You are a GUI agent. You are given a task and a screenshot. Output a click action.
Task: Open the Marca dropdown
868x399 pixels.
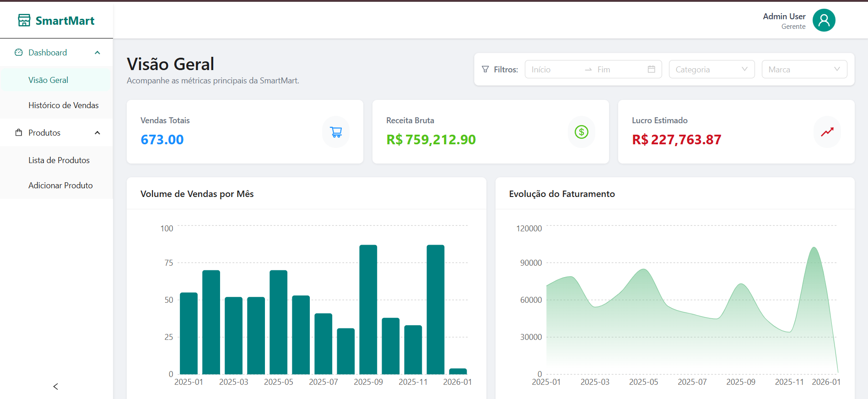coord(804,69)
